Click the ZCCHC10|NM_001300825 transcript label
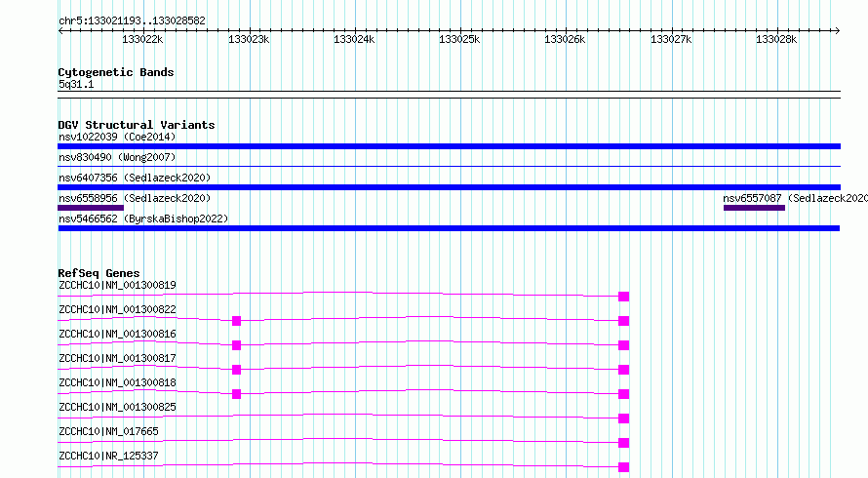This screenshot has width=868, height=478. (x=117, y=407)
